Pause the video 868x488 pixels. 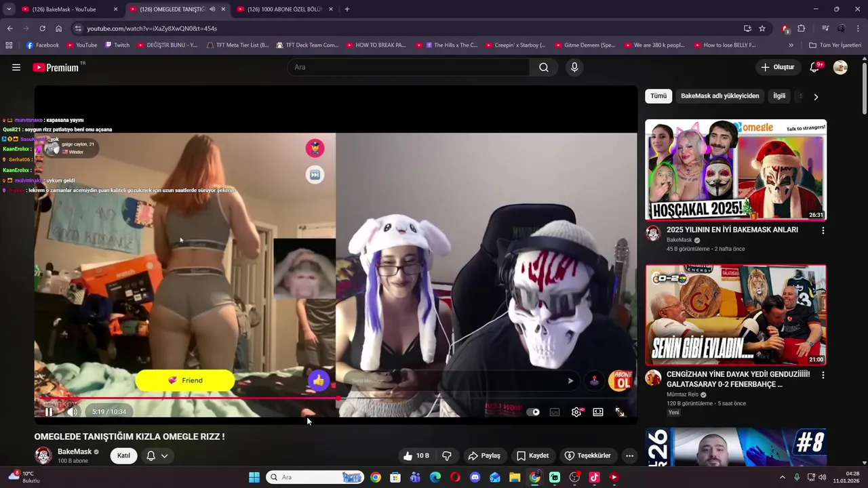pos(49,411)
